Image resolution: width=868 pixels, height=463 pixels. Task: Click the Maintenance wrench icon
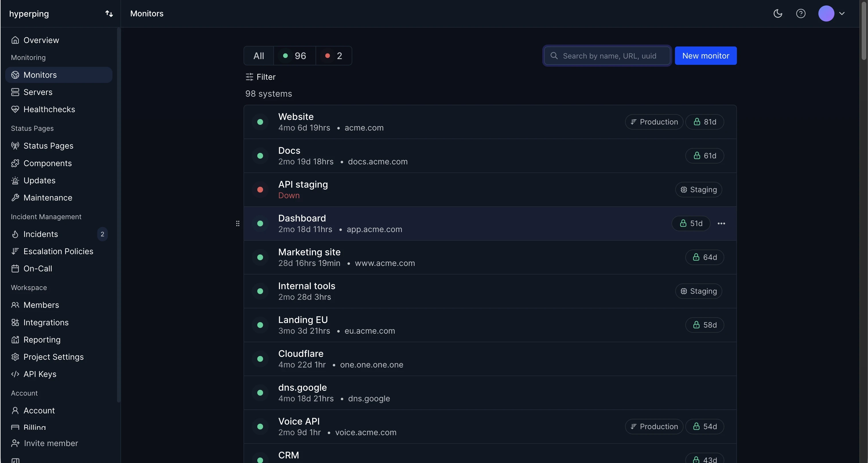[15, 197]
